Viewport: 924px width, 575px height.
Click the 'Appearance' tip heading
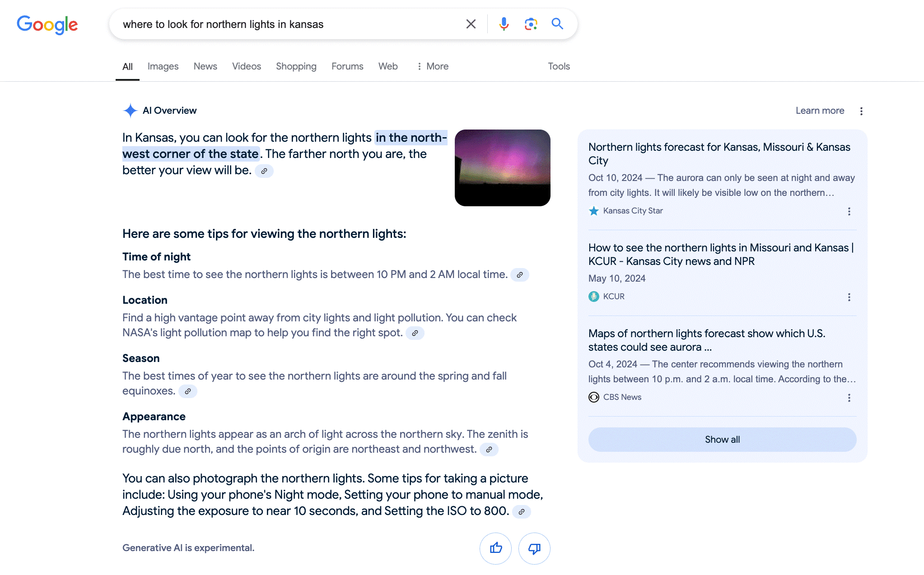(154, 417)
